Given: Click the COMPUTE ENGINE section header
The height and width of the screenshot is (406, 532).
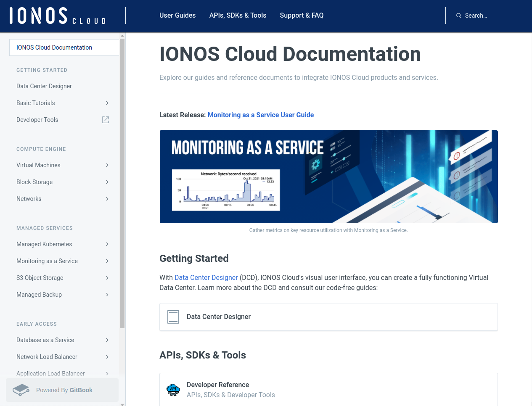Looking at the screenshot, I should [41, 149].
